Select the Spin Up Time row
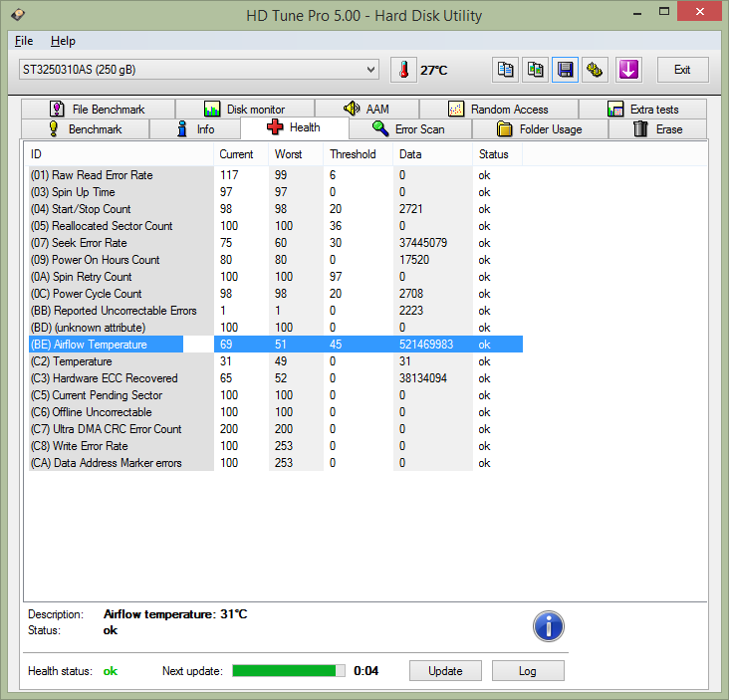This screenshot has height=700, width=729. click(275, 192)
